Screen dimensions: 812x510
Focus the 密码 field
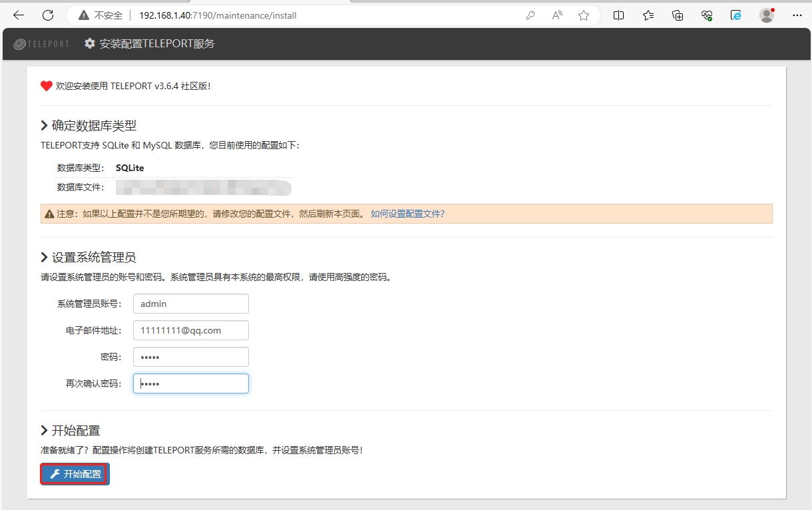tap(191, 357)
